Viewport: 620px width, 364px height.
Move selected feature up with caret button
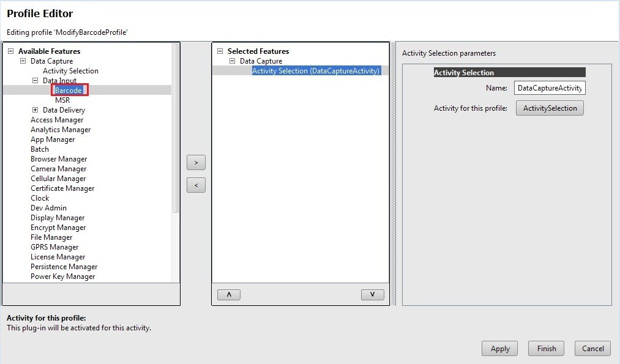pos(229,294)
